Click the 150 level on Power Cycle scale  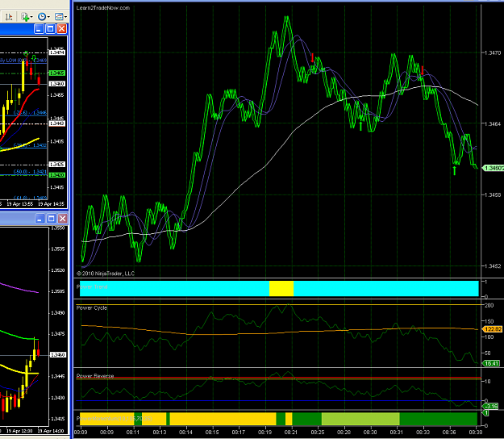(489, 321)
